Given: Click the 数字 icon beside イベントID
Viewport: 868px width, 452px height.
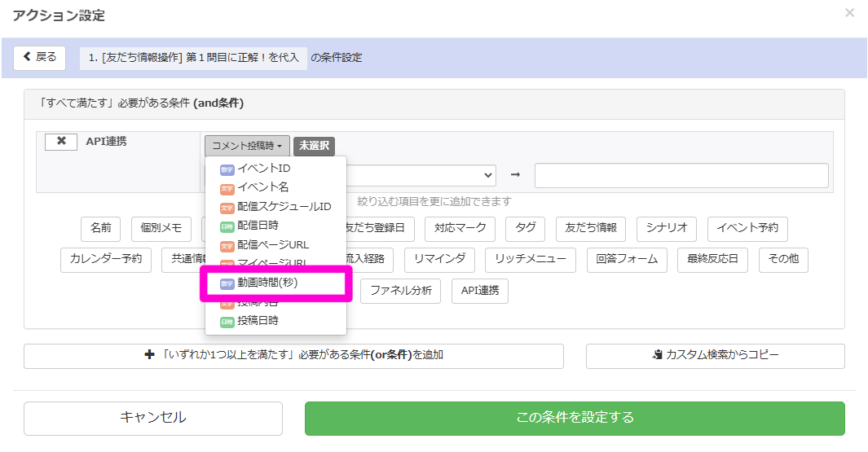Looking at the screenshot, I should pos(227,169).
